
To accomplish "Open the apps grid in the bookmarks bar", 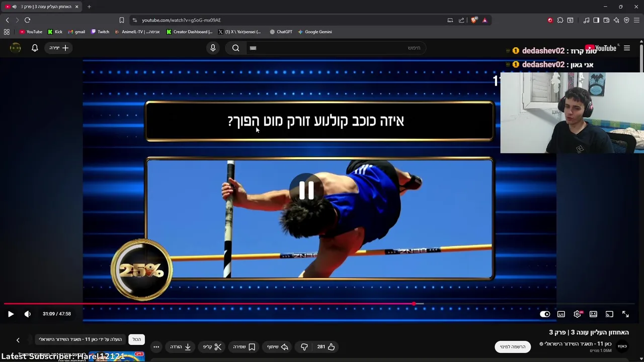I will tap(7, 32).
